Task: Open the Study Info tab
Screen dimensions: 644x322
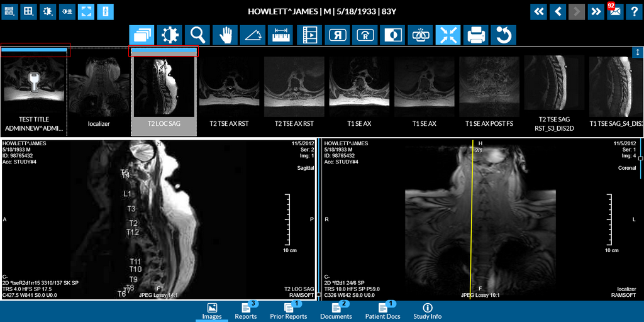Action: [428, 311]
